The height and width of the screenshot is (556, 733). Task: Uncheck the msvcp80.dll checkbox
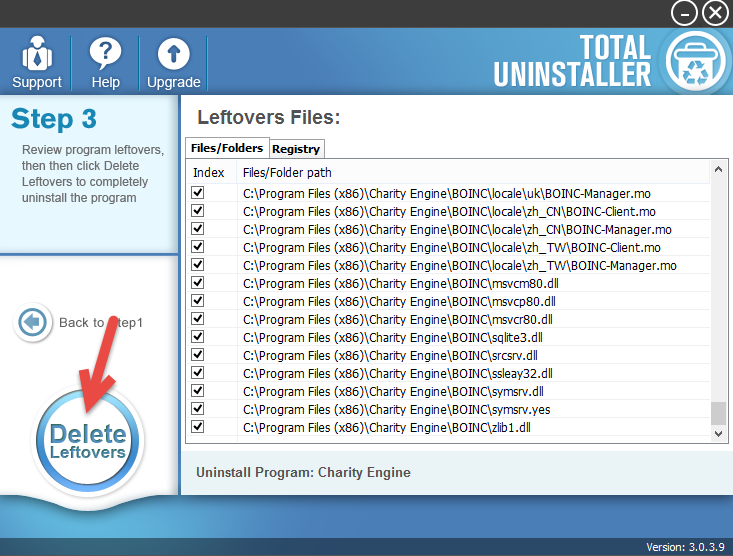[x=198, y=301]
